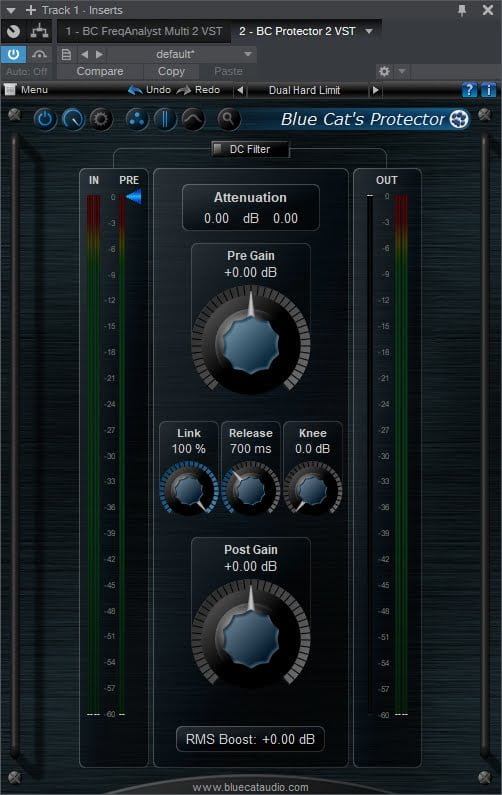Click the round channel editor icon at top left
The image size is (502, 795).
tap(14, 31)
